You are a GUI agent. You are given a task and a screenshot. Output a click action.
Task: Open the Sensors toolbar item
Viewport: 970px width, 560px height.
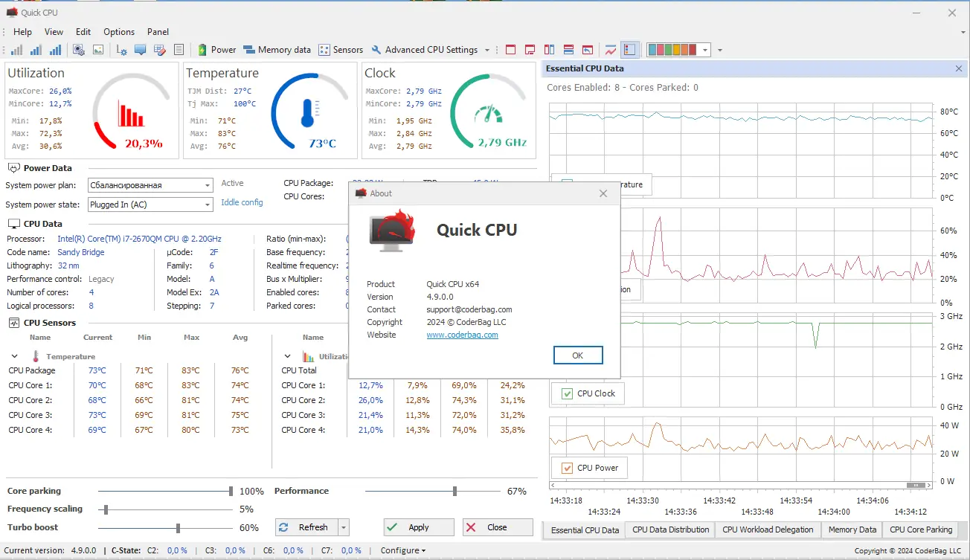tap(341, 50)
